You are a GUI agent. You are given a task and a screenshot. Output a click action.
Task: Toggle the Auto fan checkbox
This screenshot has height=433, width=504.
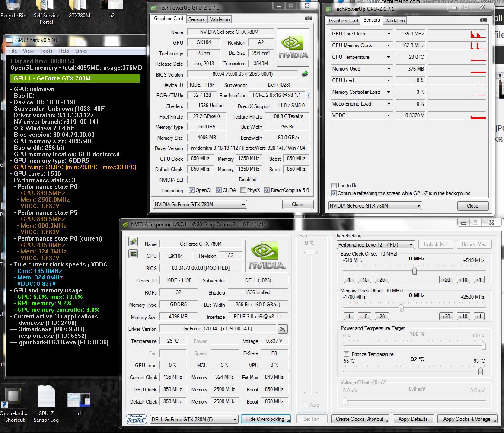click(x=304, y=405)
